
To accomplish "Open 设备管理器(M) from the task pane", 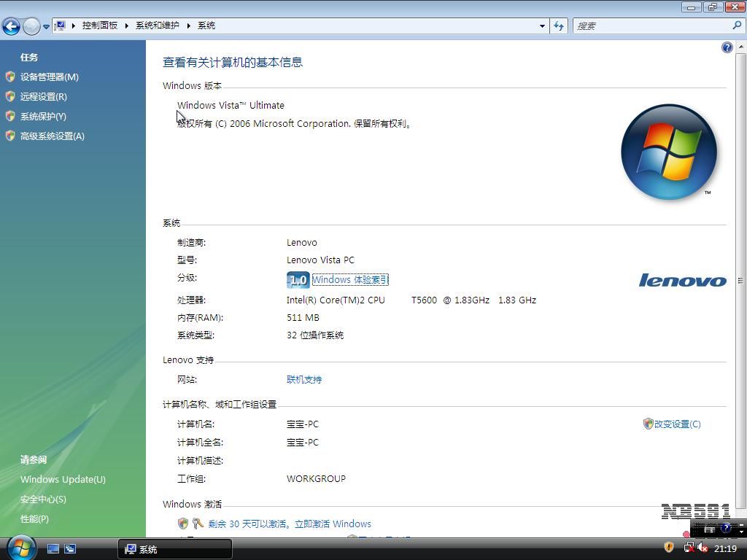I will pos(49,77).
